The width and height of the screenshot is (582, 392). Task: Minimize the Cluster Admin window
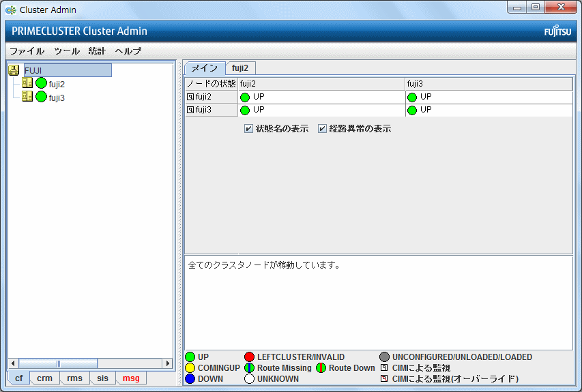click(x=517, y=7)
